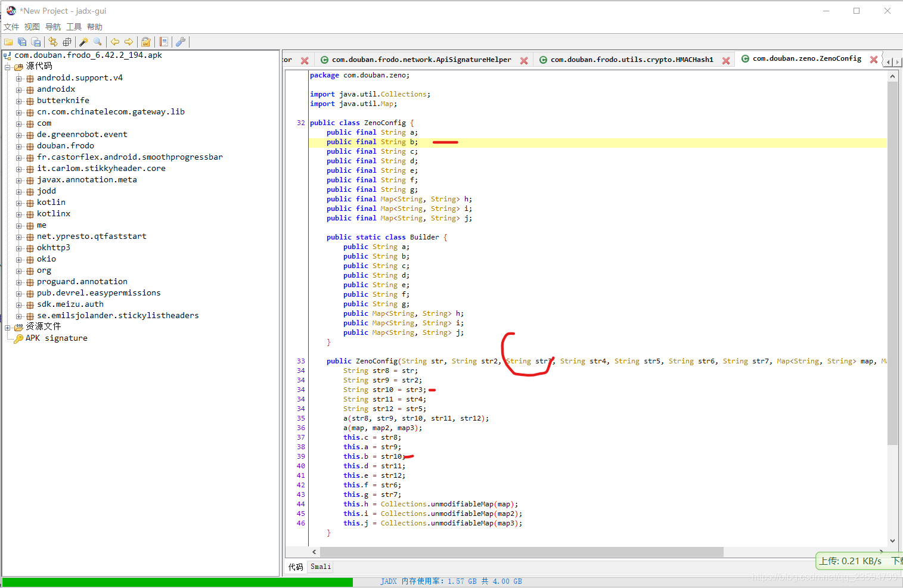Viewport: 903px width, 588px height.
Task: Click line 'public class ZenoConfig {'
Action: pyautogui.click(x=362, y=123)
